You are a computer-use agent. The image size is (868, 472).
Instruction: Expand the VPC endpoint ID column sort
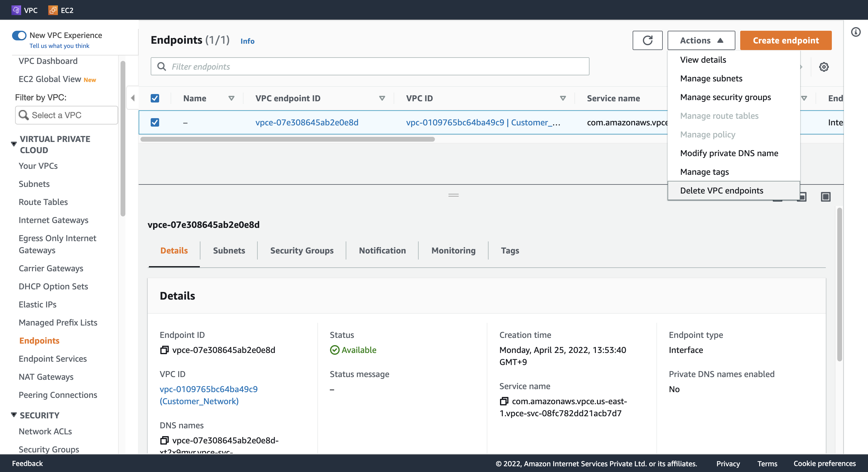click(381, 98)
